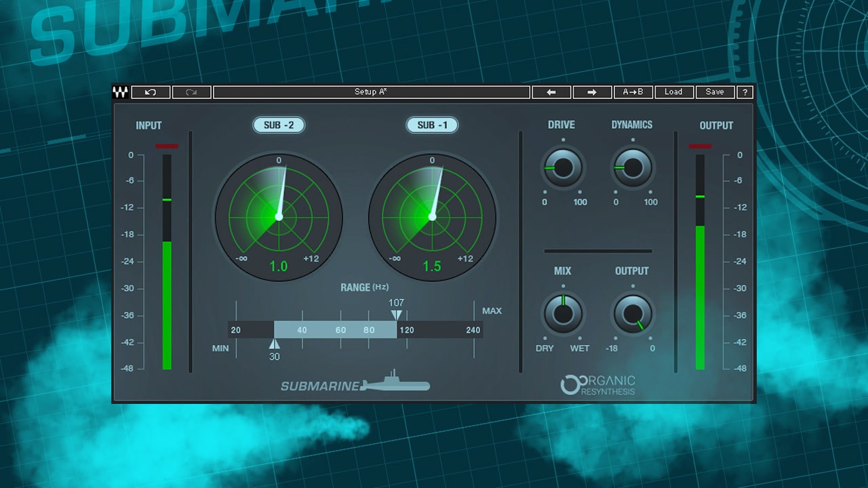Toggle the SUB -1 generator
The height and width of the screenshot is (488, 868).
(432, 125)
